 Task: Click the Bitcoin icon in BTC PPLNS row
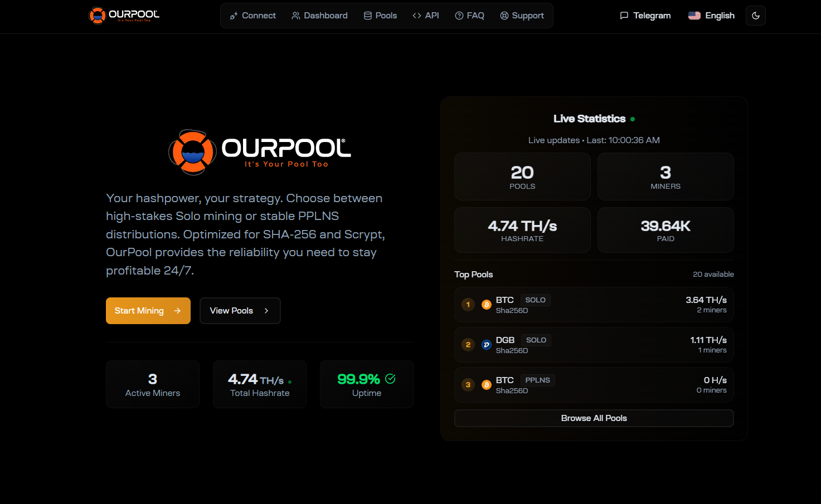[x=487, y=385]
